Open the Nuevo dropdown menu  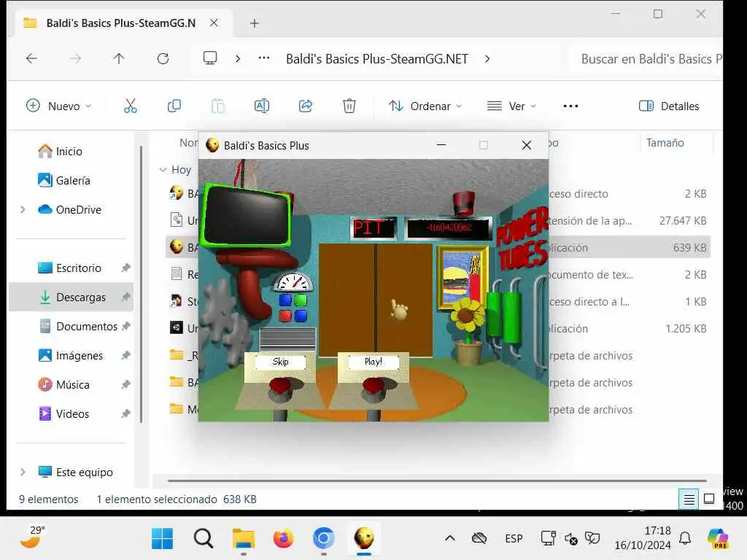pyautogui.click(x=59, y=106)
